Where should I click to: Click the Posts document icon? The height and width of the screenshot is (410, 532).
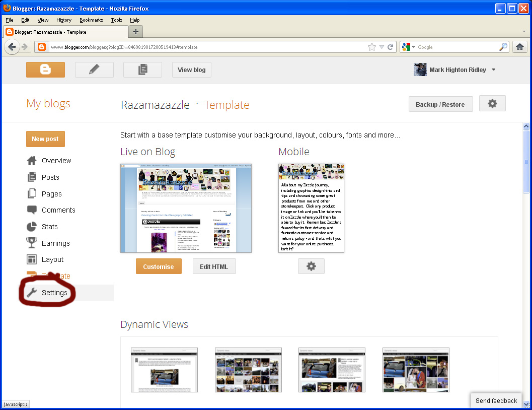click(32, 177)
